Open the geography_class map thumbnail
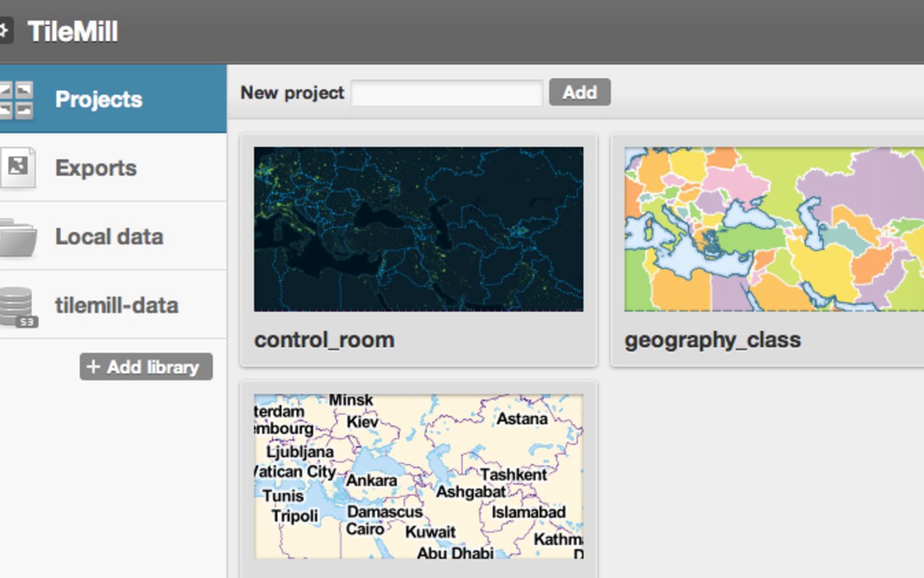The image size is (924, 578). [774, 229]
